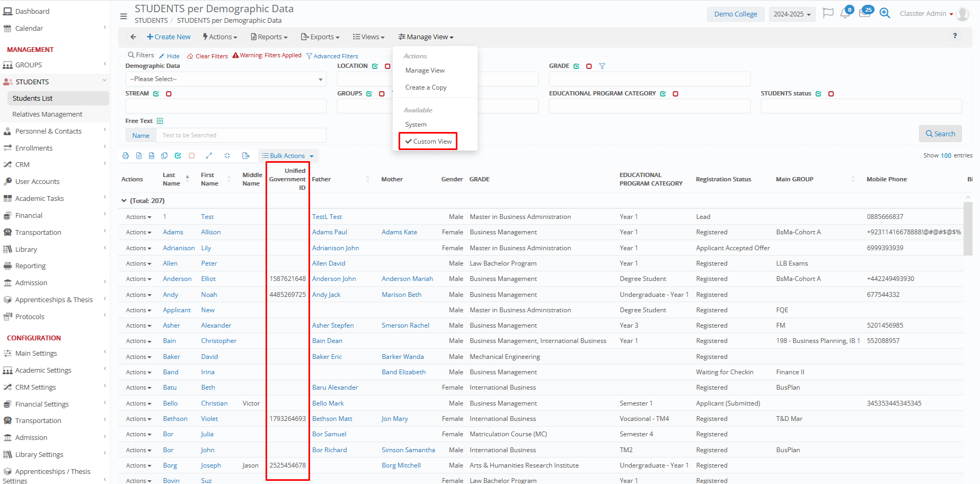This screenshot has width=980, height=484.
Task: Export table to Excel via toolbar icon
Action: (139, 156)
